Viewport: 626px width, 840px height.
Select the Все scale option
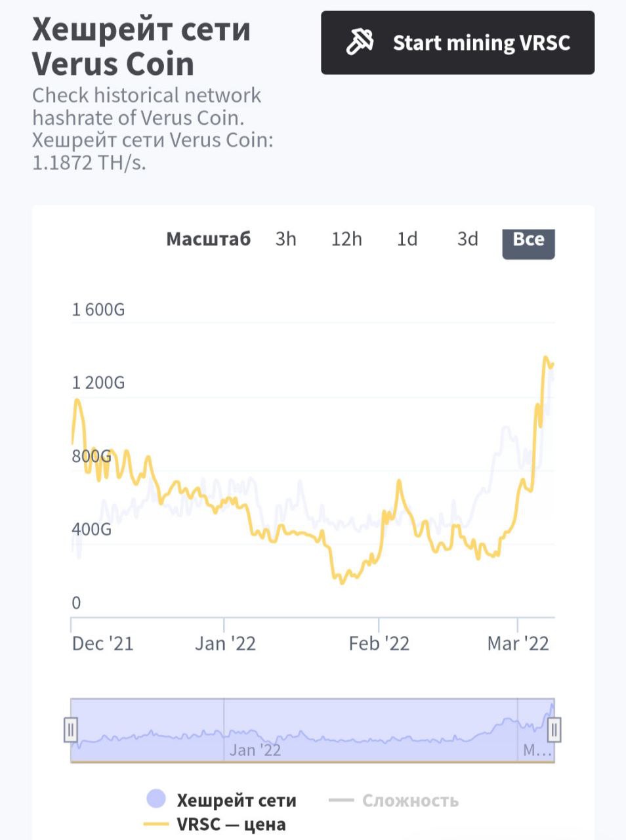[529, 241]
